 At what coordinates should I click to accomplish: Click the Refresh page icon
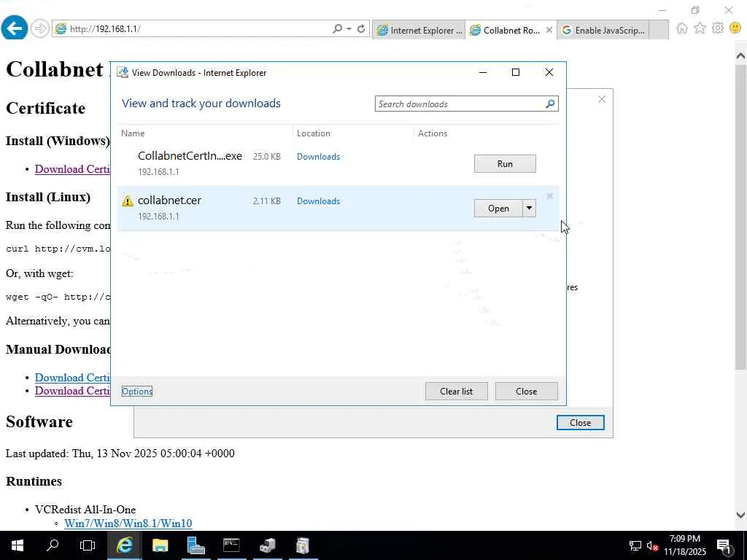click(x=361, y=28)
